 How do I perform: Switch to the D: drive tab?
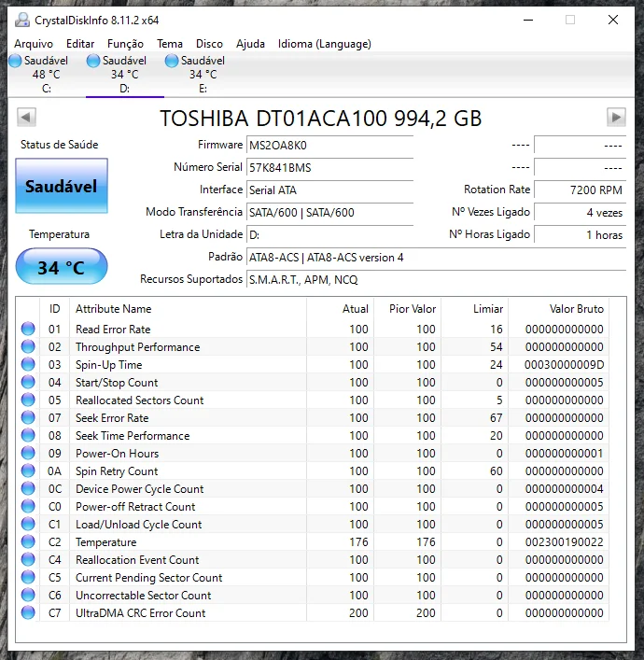click(x=124, y=75)
